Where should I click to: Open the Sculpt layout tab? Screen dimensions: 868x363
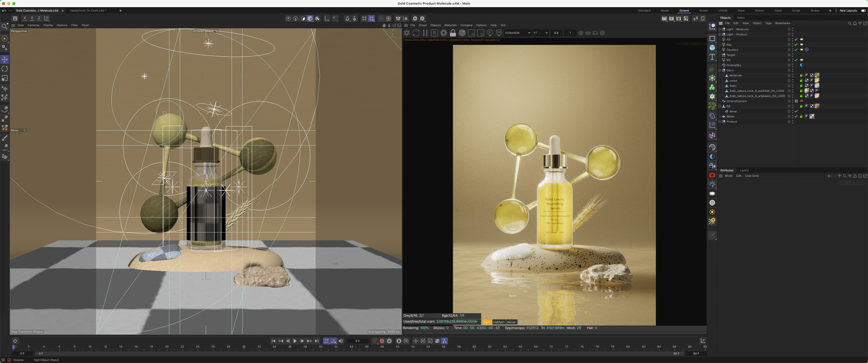click(703, 11)
